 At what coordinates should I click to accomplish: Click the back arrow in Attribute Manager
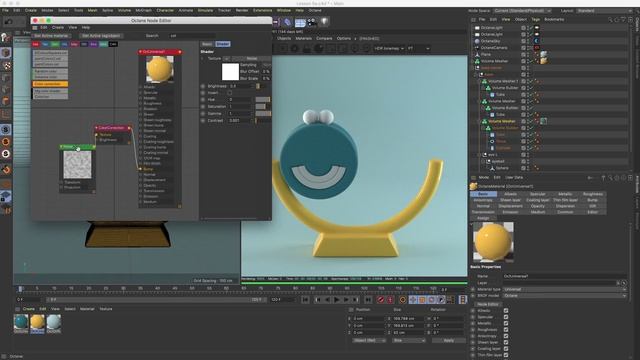(590, 178)
